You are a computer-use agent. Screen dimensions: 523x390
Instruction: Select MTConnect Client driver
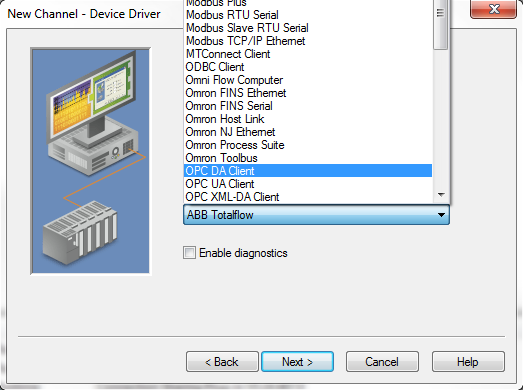pos(308,54)
